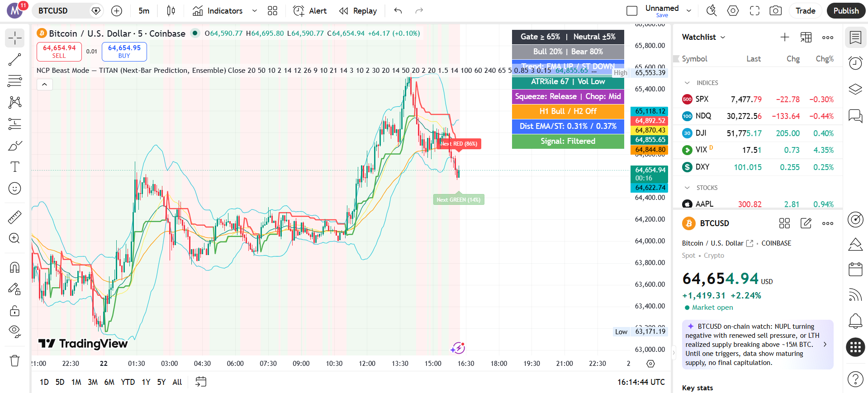This screenshot has height=393, width=868.
Task: Change the 5m timeframe interval
Action: [144, 11]
